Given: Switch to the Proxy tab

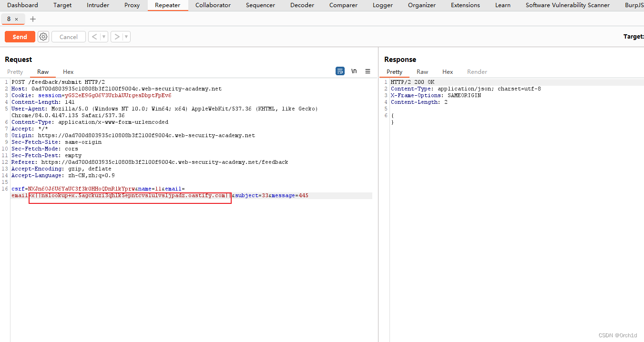Looking at the screenshot, I should 132,5.
